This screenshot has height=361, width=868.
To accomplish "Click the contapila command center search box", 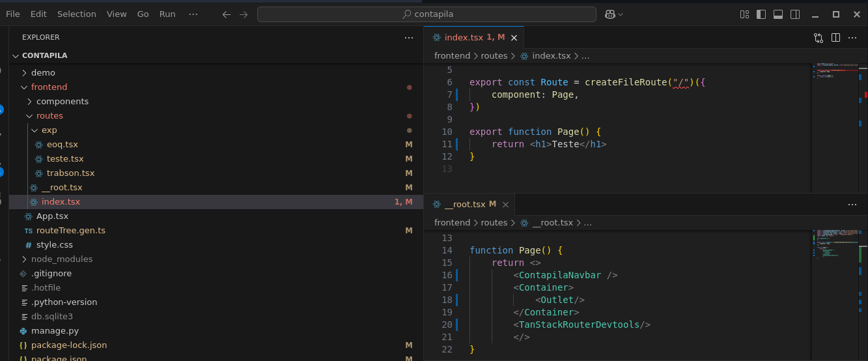I will pos(427,14).
